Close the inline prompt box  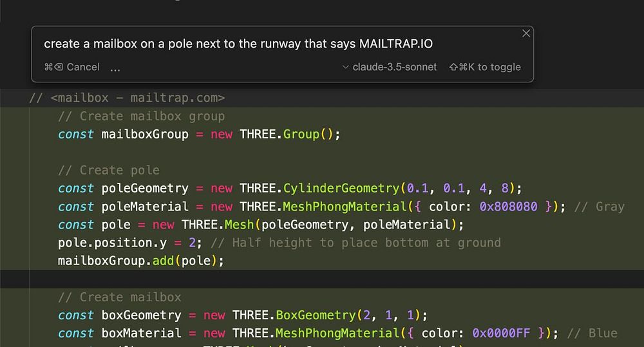(526, 33)
